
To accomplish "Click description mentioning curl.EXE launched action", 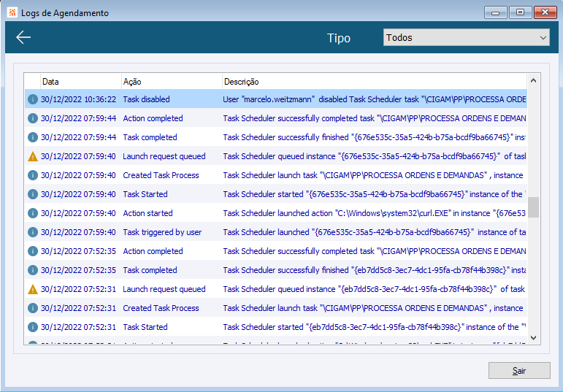I will 374,213.
